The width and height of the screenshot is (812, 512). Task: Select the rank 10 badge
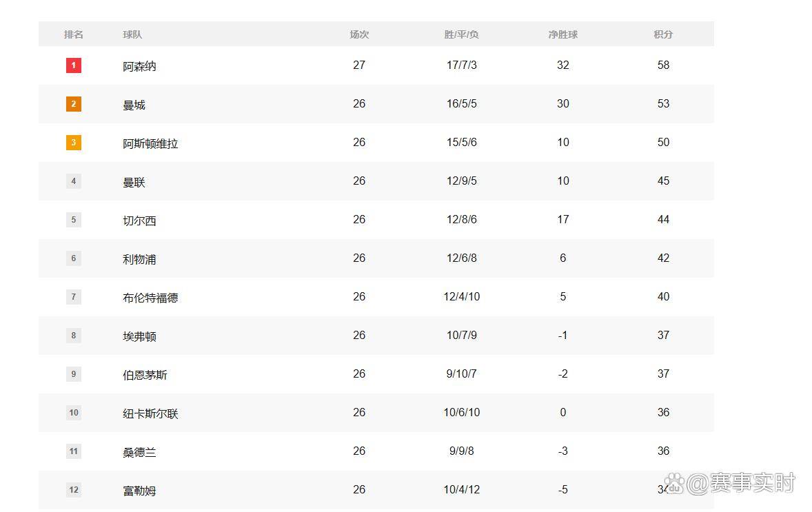pyautogui.click(x=74, y=413)
